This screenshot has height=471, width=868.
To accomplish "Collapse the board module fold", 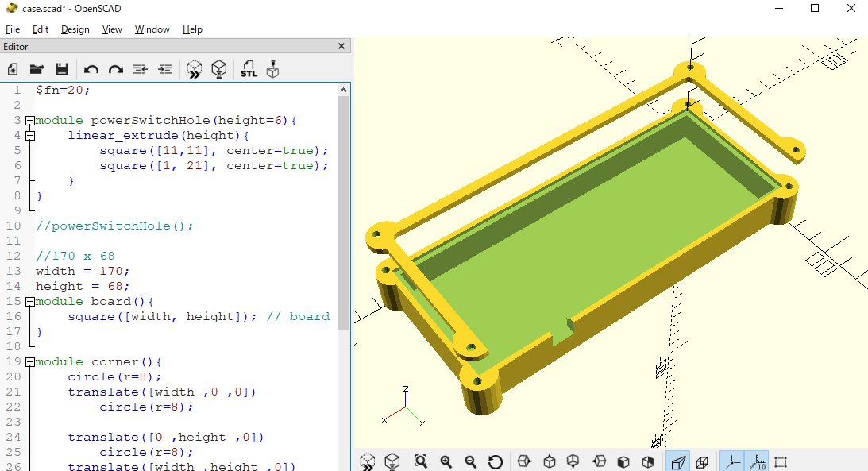I will click(x=30, y=301).
